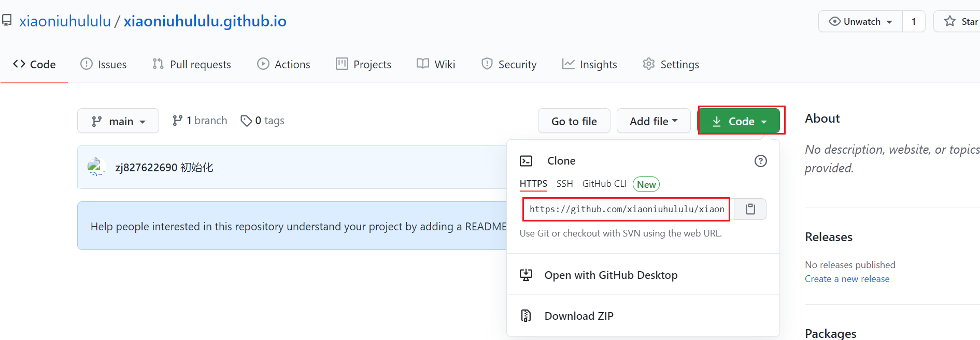The width and height of the screenshot is (980, 340).
Task: Expand the Add file dropdown
Action: click(654, 121)
